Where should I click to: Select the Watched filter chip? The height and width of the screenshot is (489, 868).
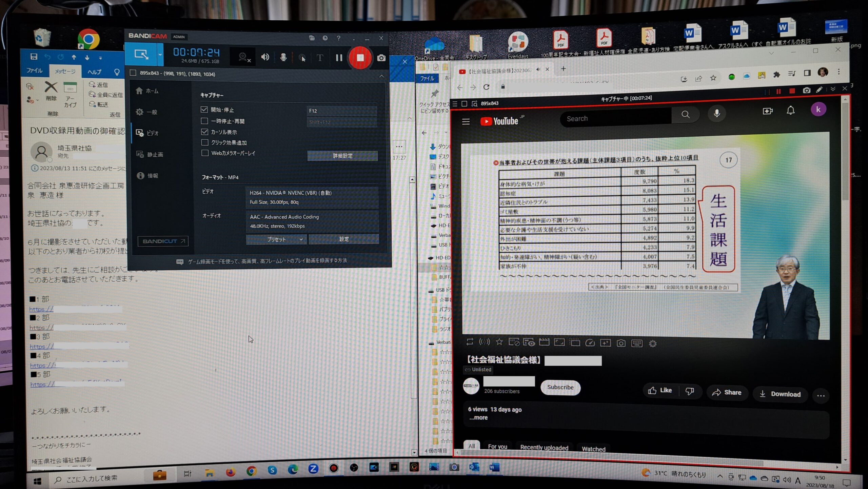(593, 449)
